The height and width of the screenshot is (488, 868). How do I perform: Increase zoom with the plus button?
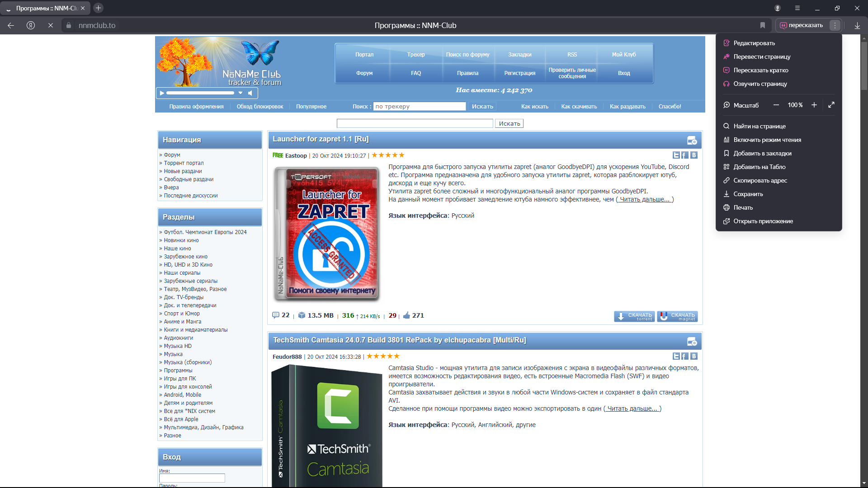[x=814, y=105]
